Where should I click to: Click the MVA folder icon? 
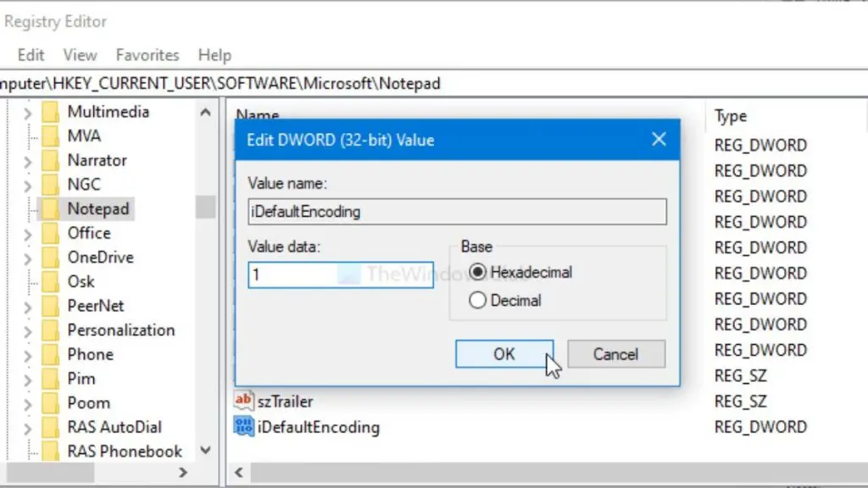click(x=50, y=136)
